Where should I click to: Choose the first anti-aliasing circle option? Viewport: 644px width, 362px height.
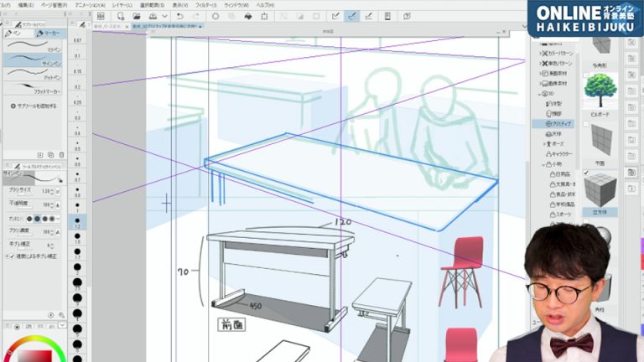point(29,219)
